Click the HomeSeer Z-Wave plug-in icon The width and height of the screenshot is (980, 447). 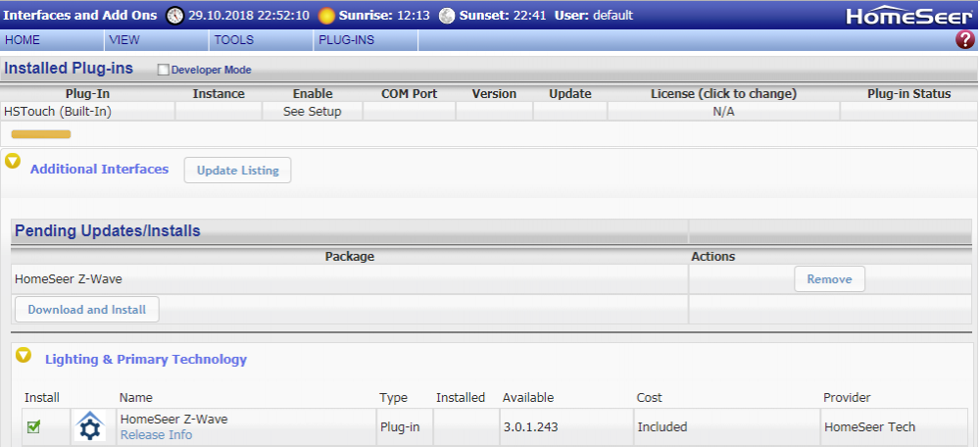90,426
